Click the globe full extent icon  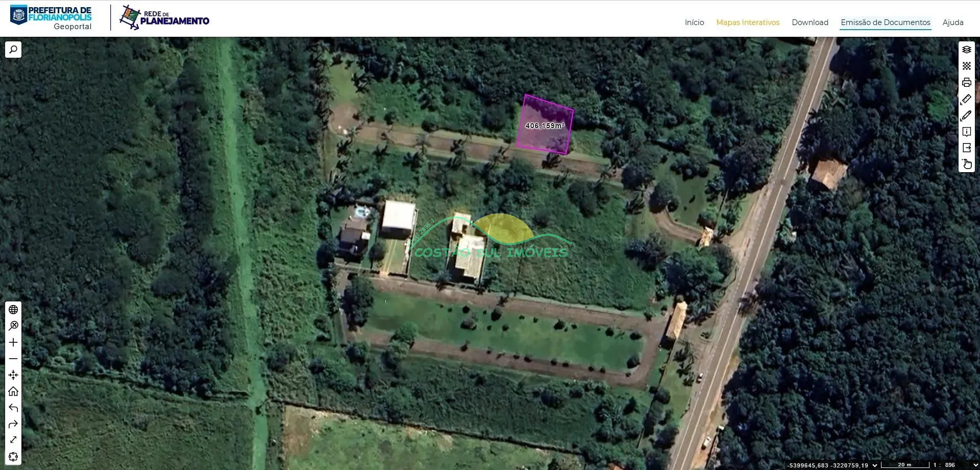click(13, 310)
